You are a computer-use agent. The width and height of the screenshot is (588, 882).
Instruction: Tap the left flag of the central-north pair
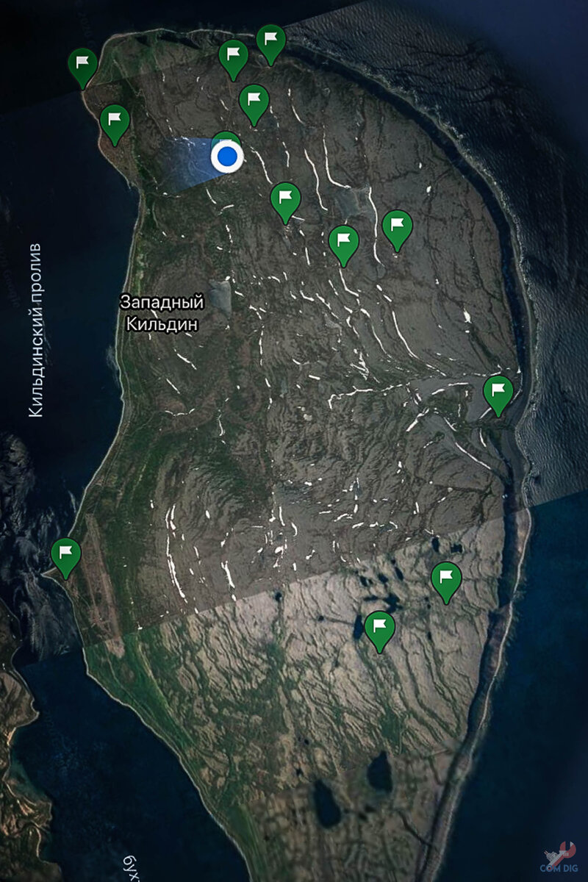point(343,245)
